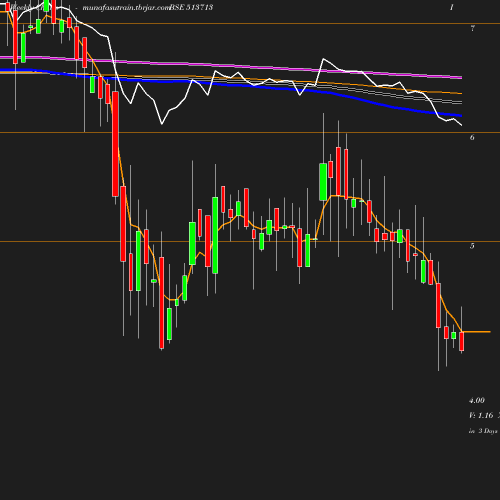The width and height of the screenshot is (500, 500).
Task: Click the price axis label "7"
Action: [x=472, y=28]
